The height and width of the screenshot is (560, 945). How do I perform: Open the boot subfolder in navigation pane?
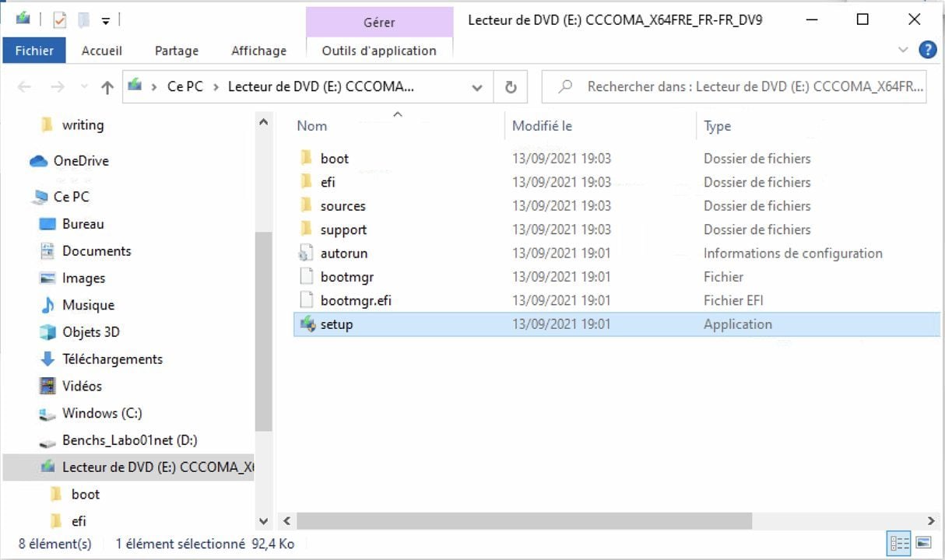click(x=85, y=494)
